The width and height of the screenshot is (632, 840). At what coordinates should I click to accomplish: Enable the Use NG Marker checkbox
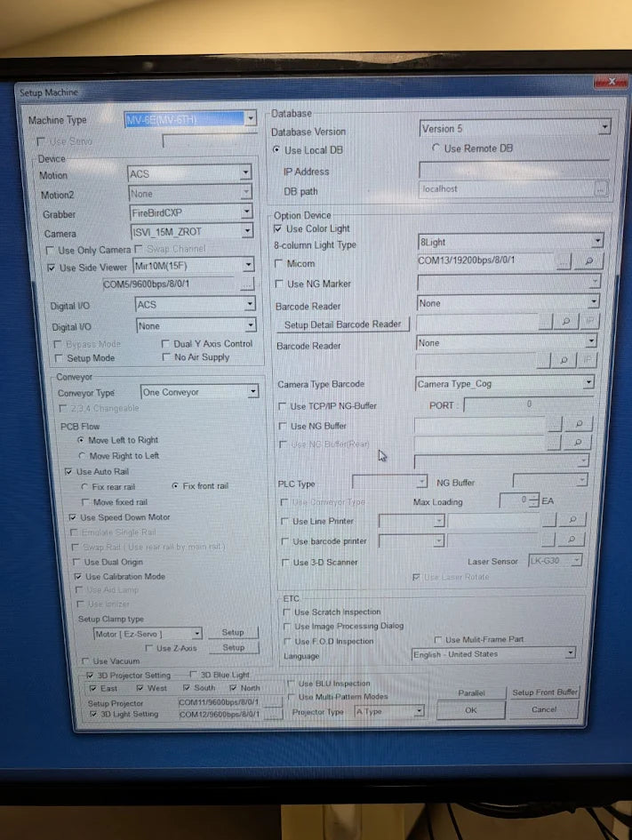pos(279,284)
